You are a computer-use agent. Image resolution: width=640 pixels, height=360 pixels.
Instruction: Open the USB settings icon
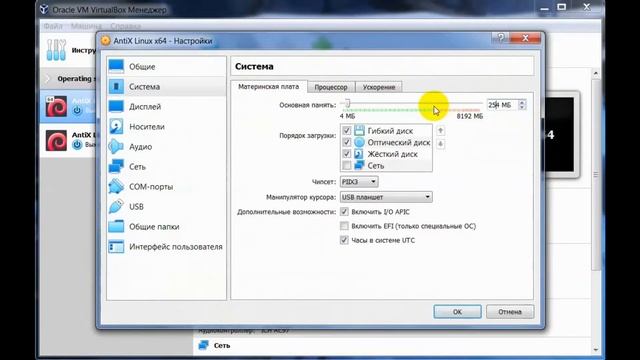click(116, 207)
